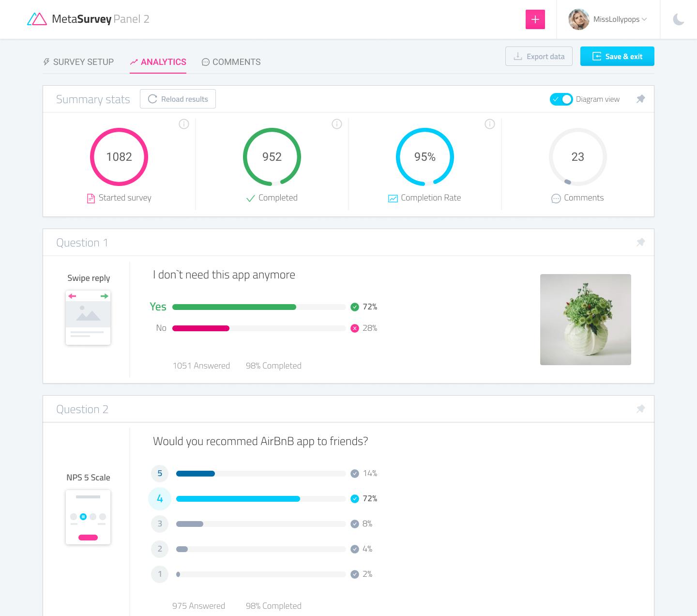Toggle dark mode moon icon
Viewport: 697px width, 616px height.
679,19
